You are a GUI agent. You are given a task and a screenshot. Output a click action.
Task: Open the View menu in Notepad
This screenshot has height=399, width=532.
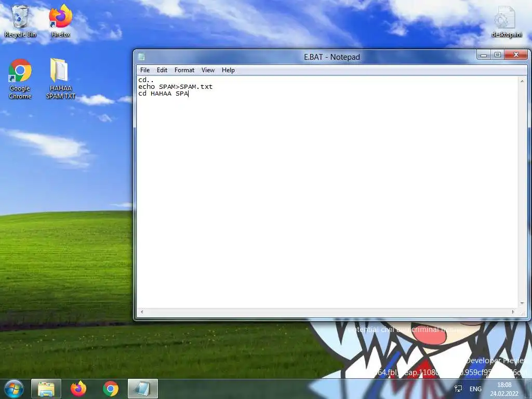click(208, 70)
